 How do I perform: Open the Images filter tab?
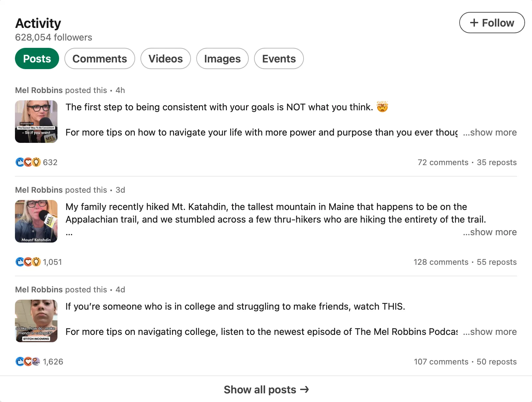222,58
